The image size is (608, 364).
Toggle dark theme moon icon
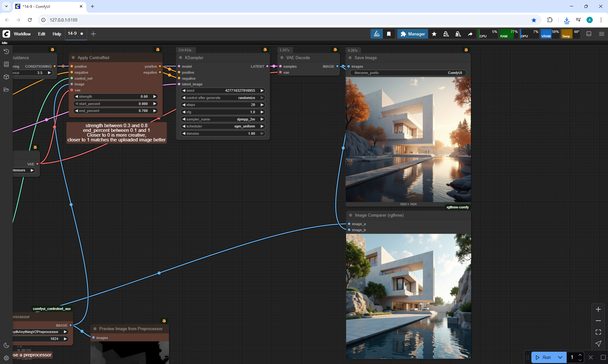pyautogui.click(x=6, y=345)
